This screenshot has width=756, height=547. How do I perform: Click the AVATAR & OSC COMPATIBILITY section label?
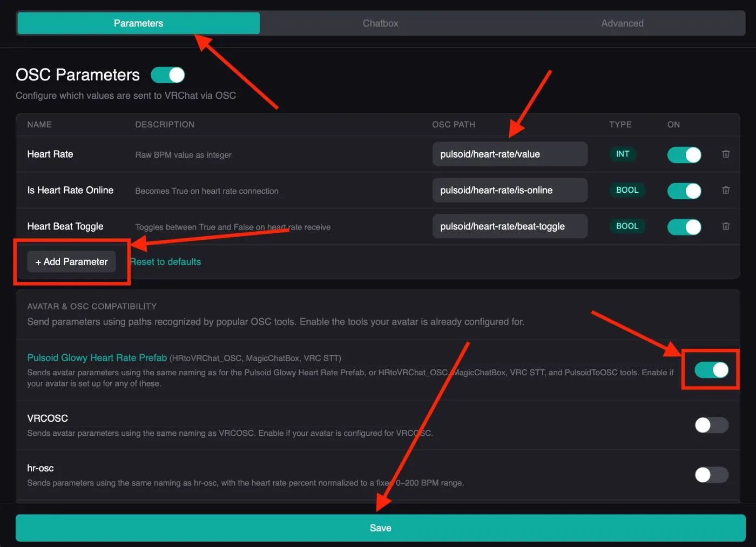pos(92,306)
